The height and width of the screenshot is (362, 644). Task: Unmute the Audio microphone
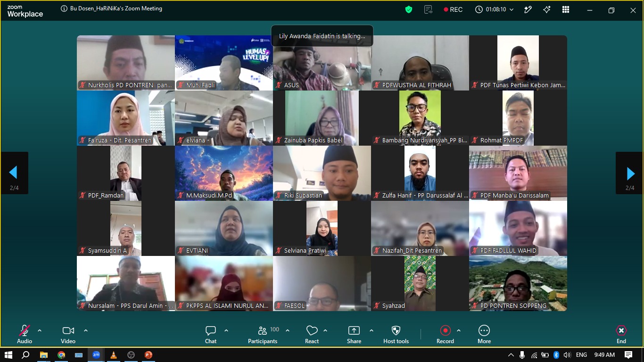pos(25,334)
